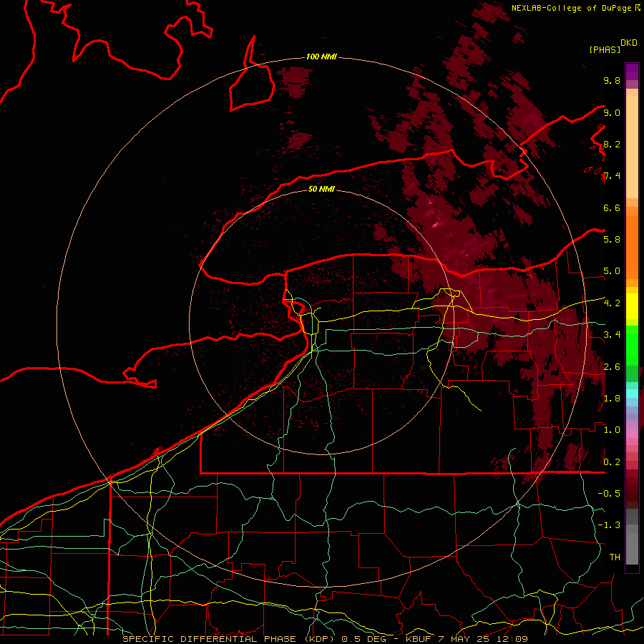644x644 pixels.
Task: Click the -1.3 value on the scale
Action: click(x=609, y=525)
